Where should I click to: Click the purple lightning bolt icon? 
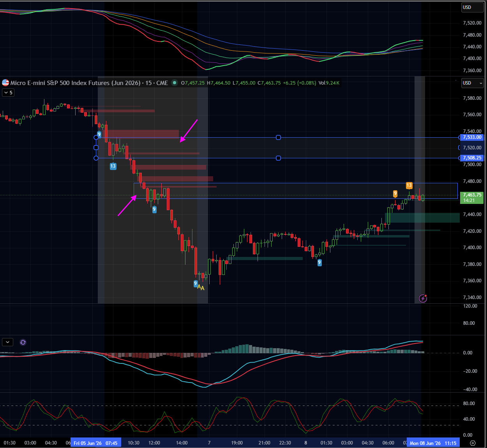(x=423, y=298)
